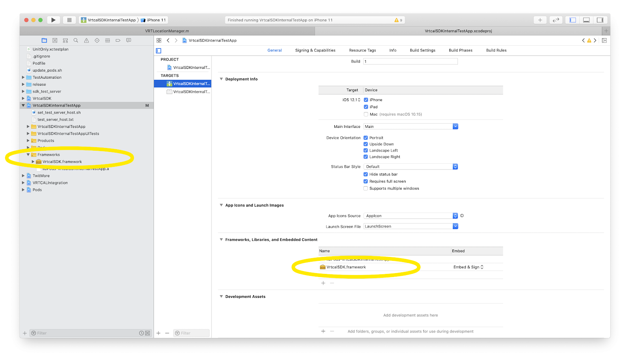The height and width of the screenshot is (364, 630).
Task: Uncheck Requires full screen
Action: pyautogui.click(x=365, y=181)
